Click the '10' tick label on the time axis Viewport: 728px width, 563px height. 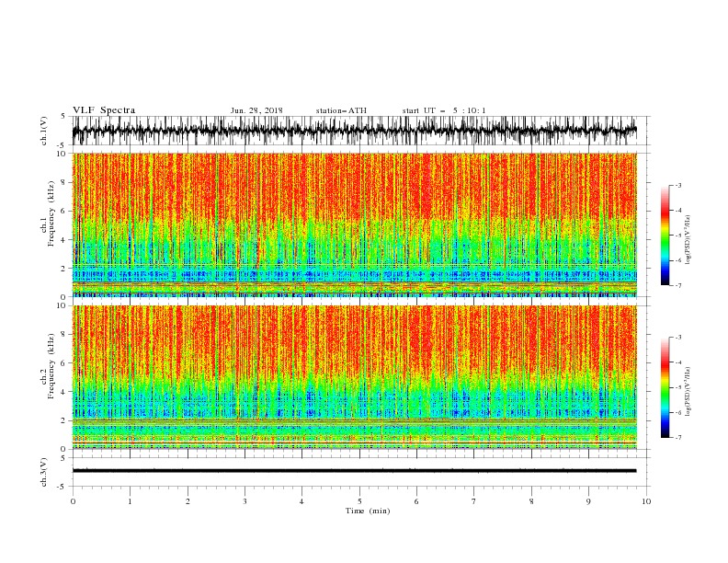click(646, 501)
